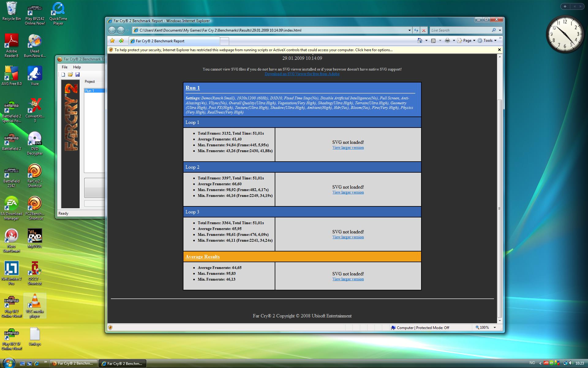Open zoom level dropdown arrow at 100%
The image size is (588, 368).
495,328
